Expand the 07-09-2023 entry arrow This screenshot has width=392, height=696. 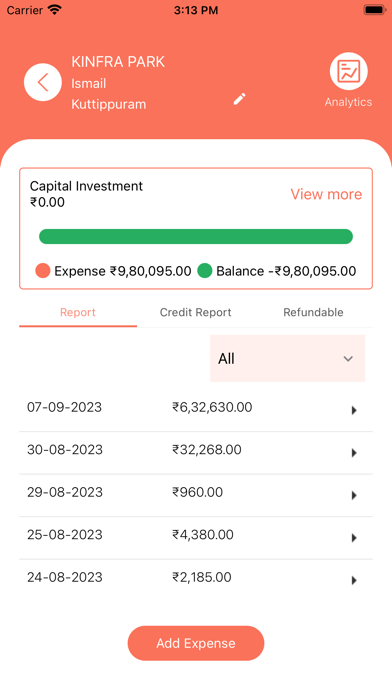click(x=354, y=410)
